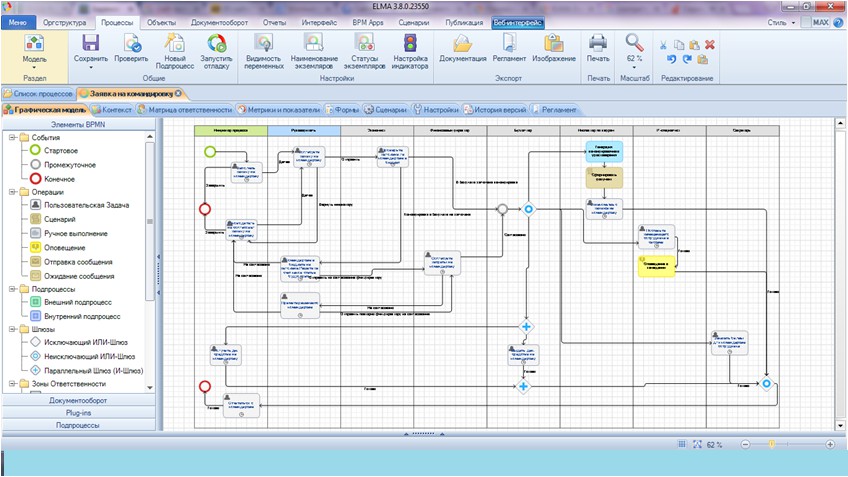Open the Стиль dropdown
848x477 pixels.
(781, 23)
